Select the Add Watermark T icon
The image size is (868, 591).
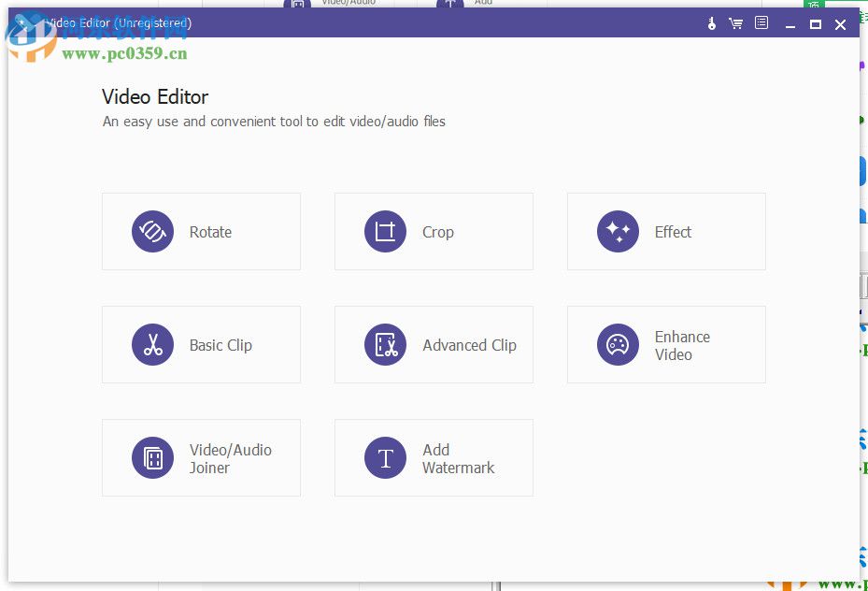pos(385,457)
